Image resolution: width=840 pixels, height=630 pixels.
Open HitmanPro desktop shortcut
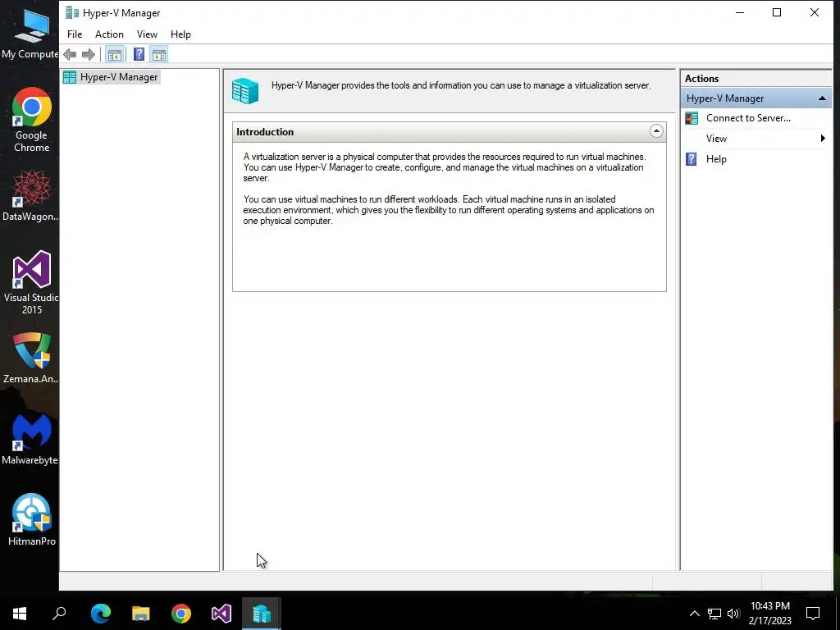click(x=32, y=519)
